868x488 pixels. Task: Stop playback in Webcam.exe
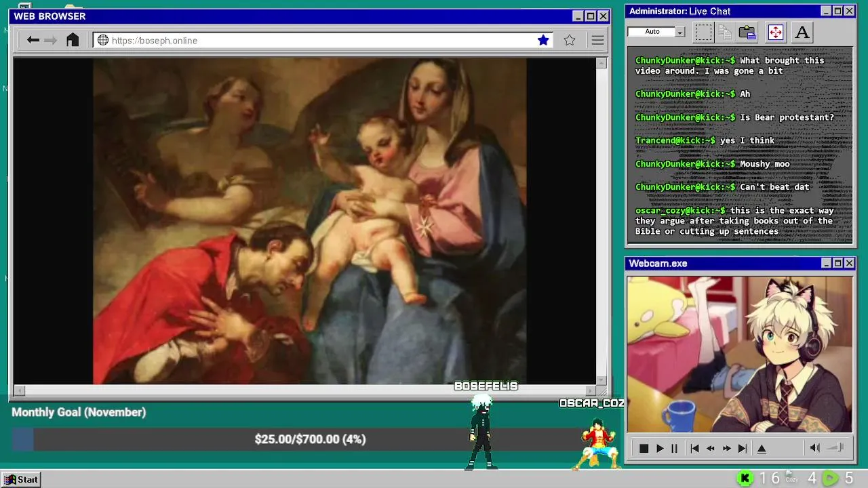click(644, 448)
